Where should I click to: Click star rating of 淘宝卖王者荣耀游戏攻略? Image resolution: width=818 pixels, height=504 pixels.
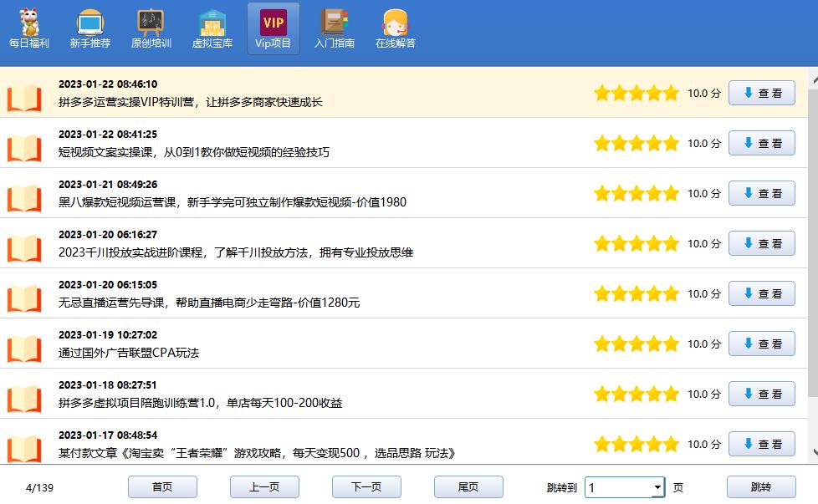(x=637, y=444)
